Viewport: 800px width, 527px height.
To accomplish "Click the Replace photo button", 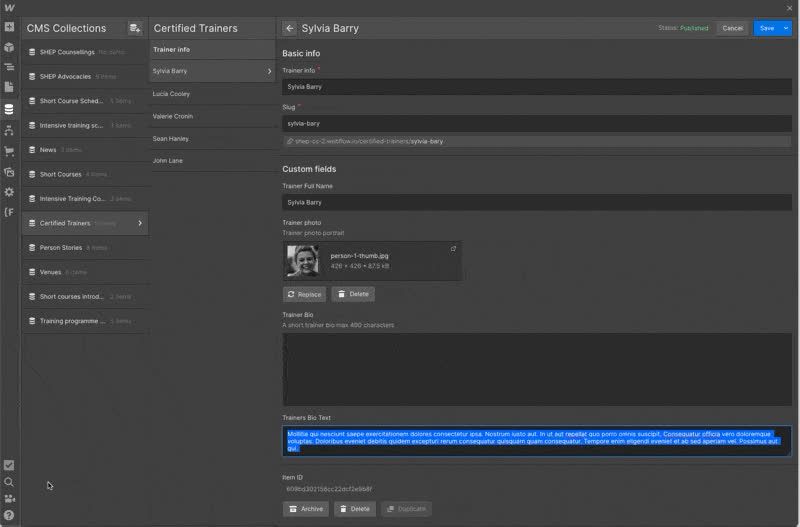I will click(x=304, y=294).
